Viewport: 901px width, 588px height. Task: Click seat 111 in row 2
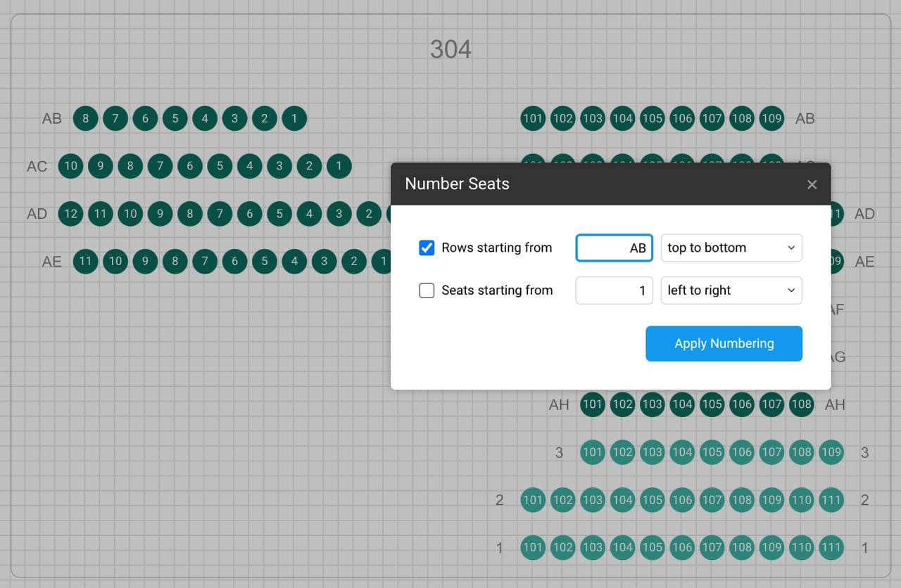click(x=831, y=500)
